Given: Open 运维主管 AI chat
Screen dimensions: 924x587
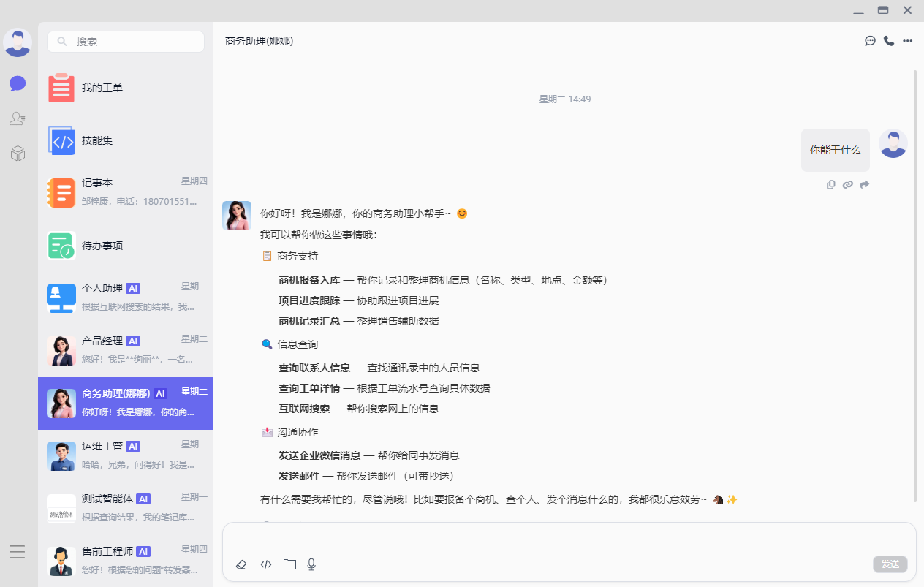Looking at the screenshot, I should (x=126, y=456).
